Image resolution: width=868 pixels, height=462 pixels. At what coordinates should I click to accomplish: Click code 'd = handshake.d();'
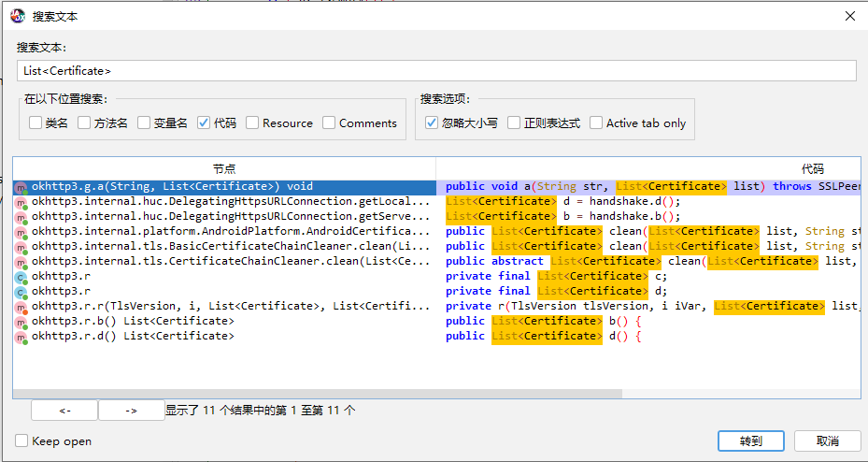coord(621,202)
